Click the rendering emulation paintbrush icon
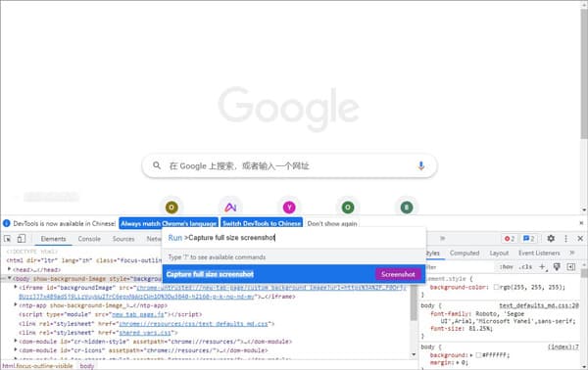This screenshot has height=370, width=588. [x=557, y=267]
